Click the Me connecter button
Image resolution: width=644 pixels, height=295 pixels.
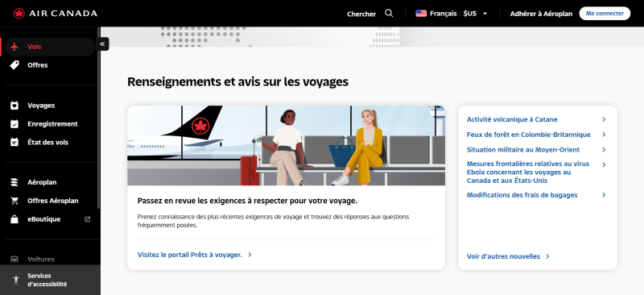(x=605, y=13)
